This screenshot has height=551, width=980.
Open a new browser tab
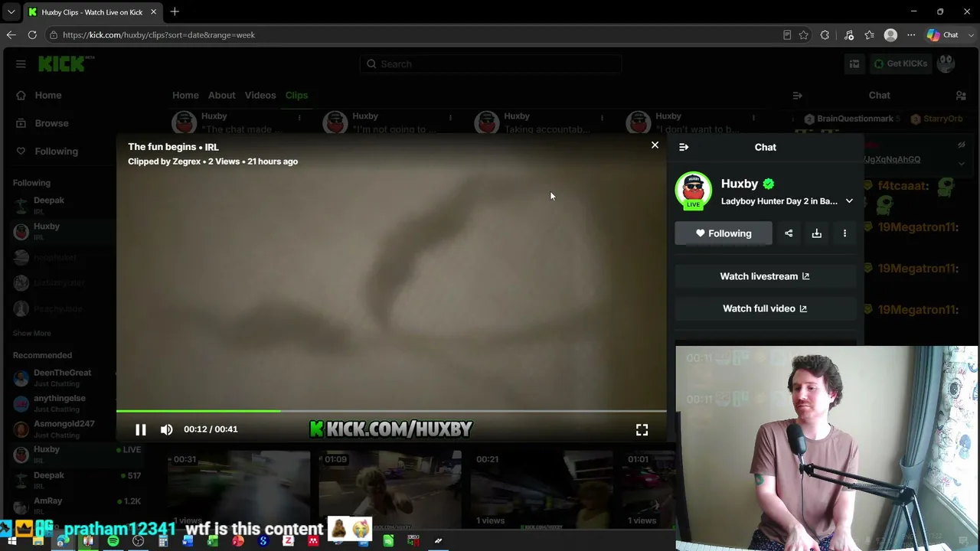point(175,11)
